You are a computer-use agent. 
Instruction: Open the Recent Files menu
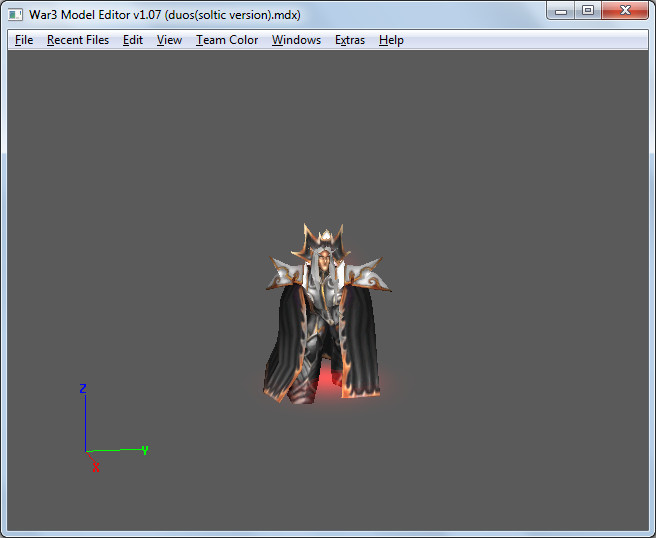[x=78, y=40]
